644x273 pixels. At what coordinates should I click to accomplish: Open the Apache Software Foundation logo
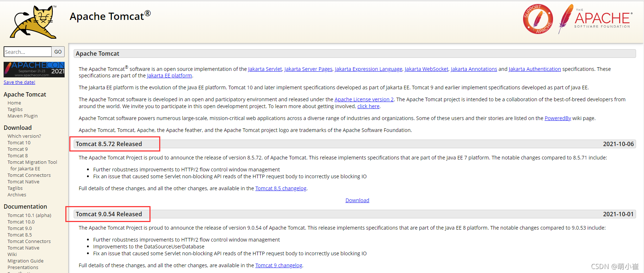pos(595,19)
